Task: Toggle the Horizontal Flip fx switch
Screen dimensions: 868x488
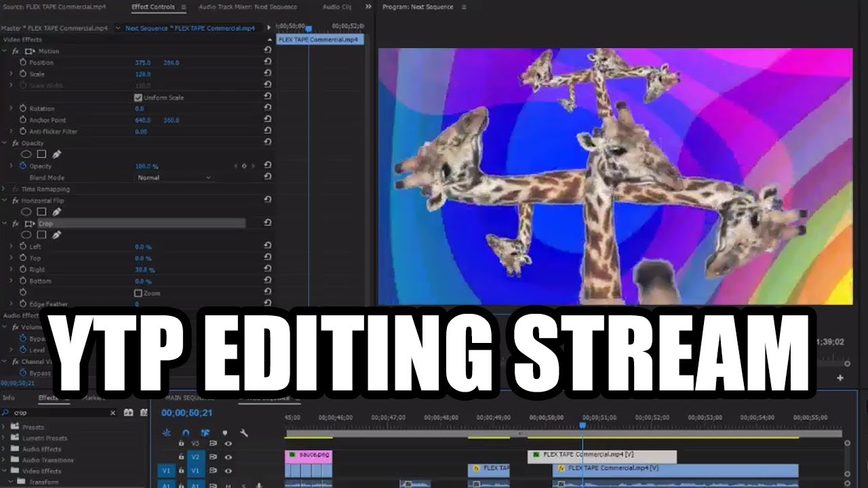Action: click(16, 201)
